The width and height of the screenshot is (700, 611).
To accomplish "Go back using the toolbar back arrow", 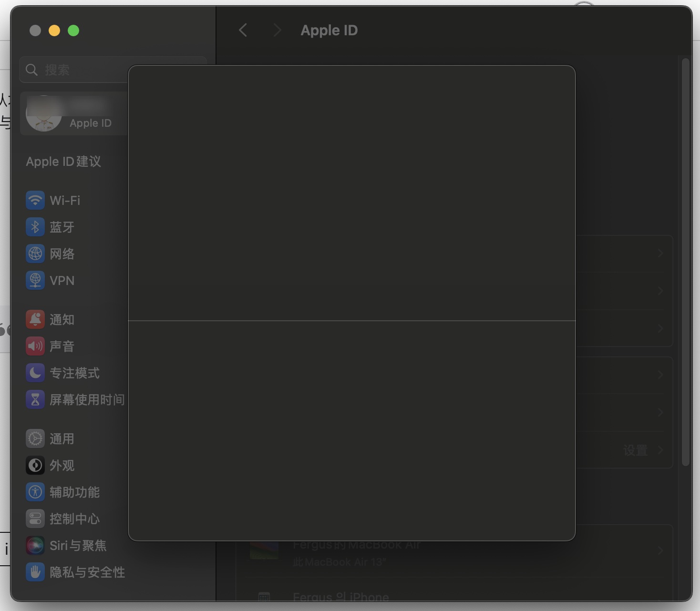I will coord(243,31).
